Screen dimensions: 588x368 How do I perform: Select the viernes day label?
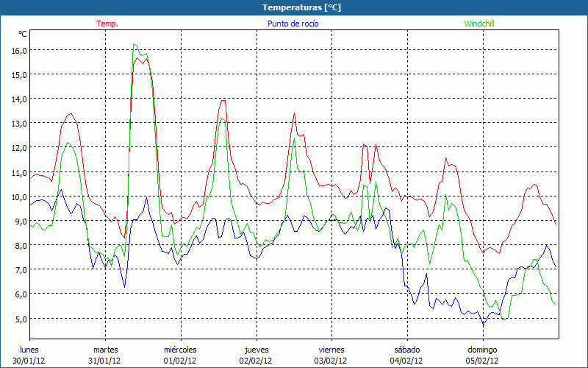[331, 350]
